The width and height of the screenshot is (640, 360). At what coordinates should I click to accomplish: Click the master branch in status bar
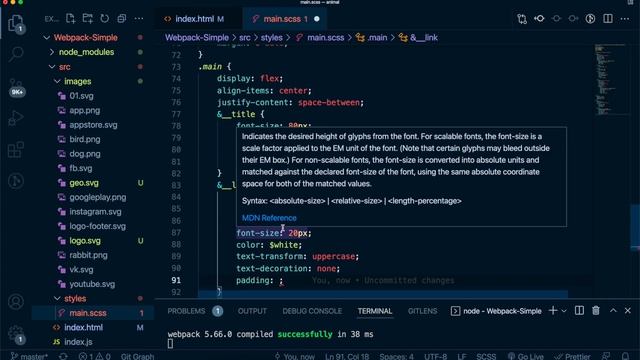29,356
